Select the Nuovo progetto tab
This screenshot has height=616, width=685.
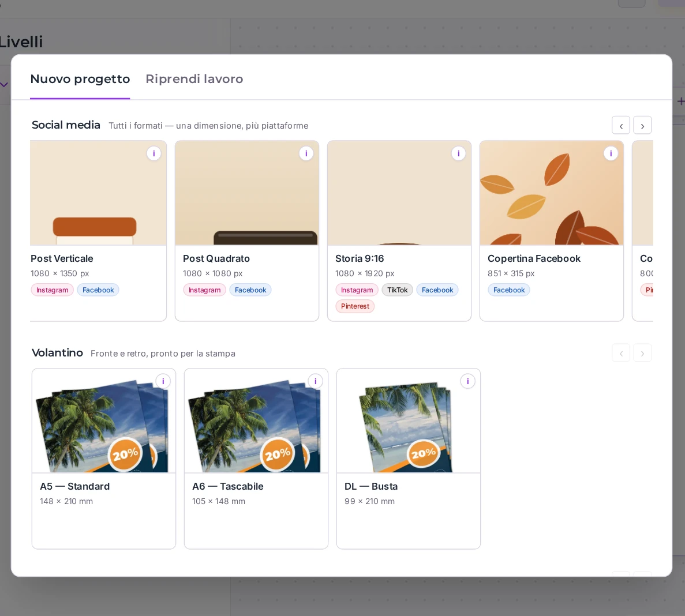pos(80,79)
